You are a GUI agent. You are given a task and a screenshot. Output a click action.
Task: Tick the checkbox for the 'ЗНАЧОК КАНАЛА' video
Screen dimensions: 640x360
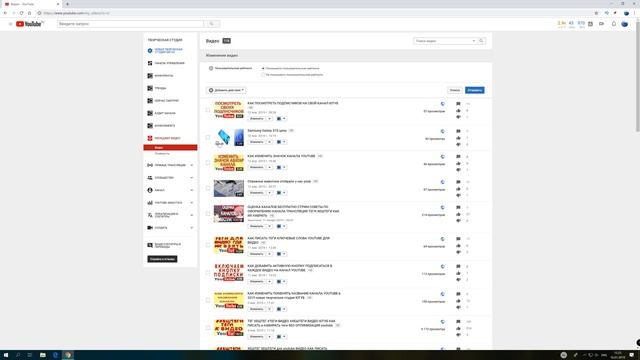pyautogui.click(x=208, y=163)
